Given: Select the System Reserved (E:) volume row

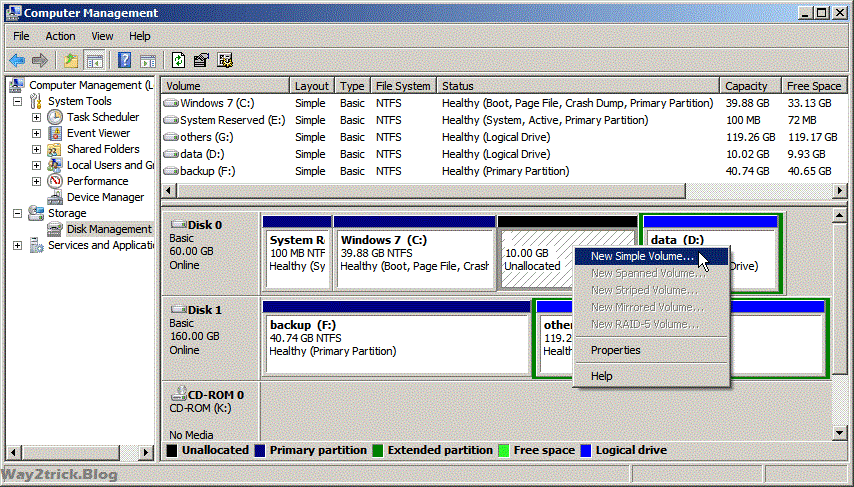Looking at the screenshot, I should click(504, 120).
